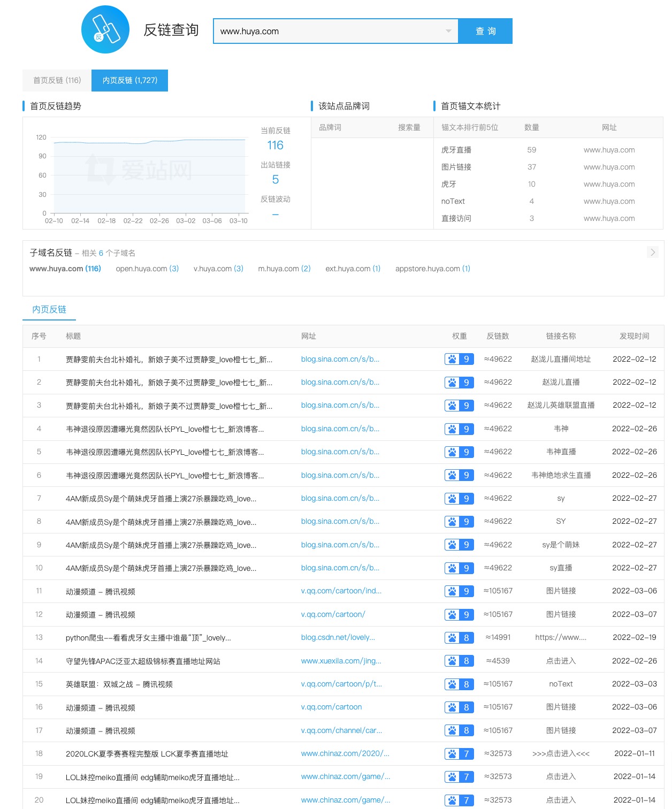Image resolution: width=672 pixels, height=809 pixels.
Task: Click the paw icon beside python爬虫 row
Action: [459, 637]
